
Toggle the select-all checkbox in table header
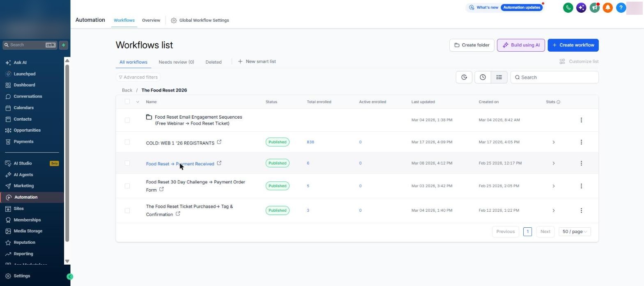coord(127,102)
